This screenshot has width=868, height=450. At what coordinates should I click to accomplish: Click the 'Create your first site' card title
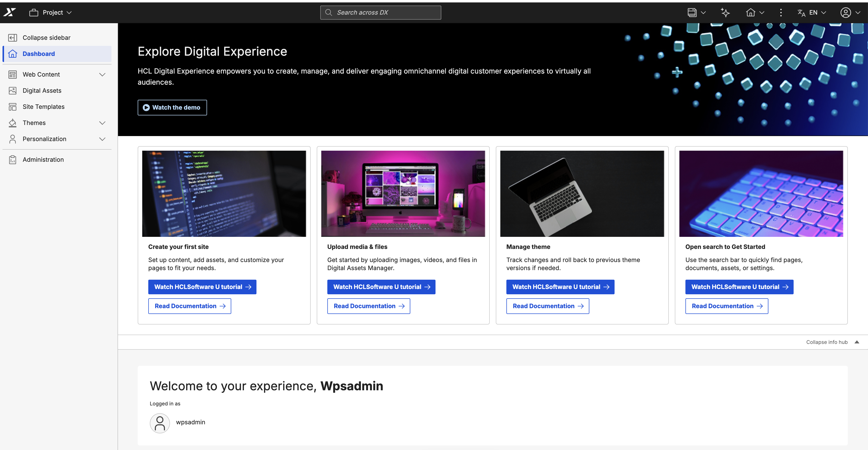[x=178, y=247]
